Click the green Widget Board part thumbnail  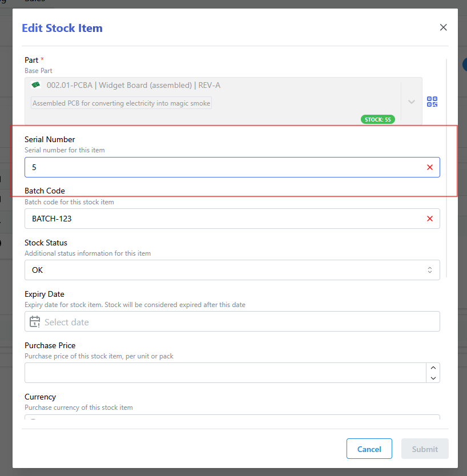36,85
